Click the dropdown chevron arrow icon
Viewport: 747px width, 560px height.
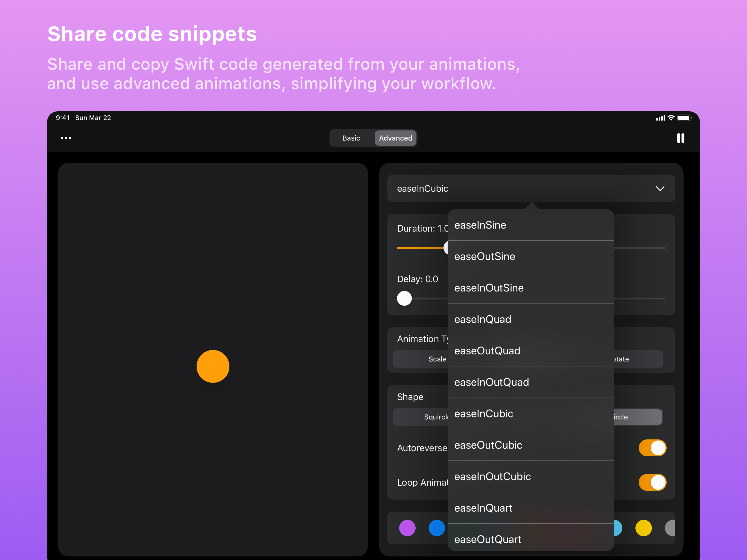(x=660, y=188)
